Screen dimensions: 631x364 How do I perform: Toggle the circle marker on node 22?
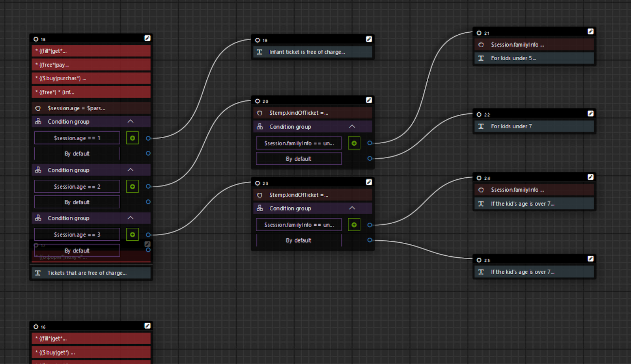pos(479,115)
